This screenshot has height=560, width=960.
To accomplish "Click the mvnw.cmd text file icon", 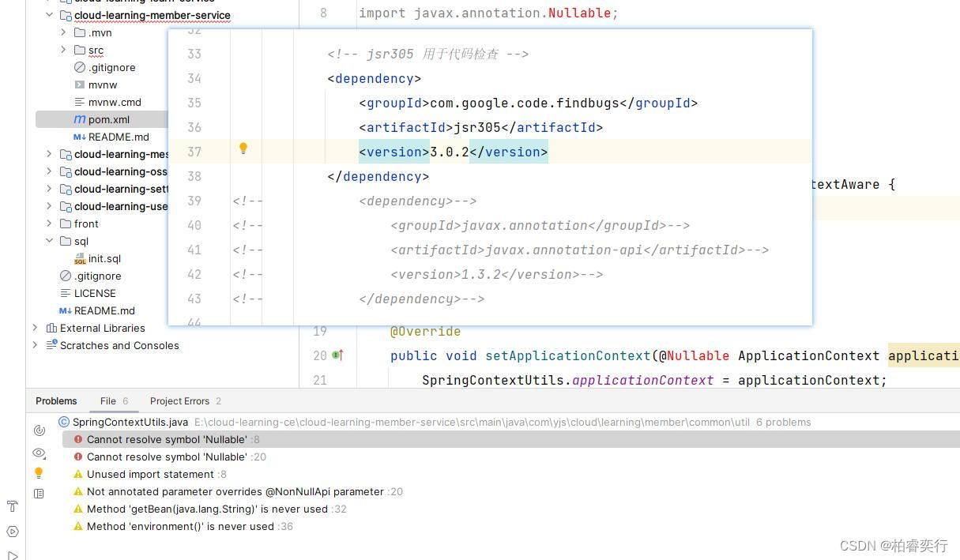I will 80,102.
